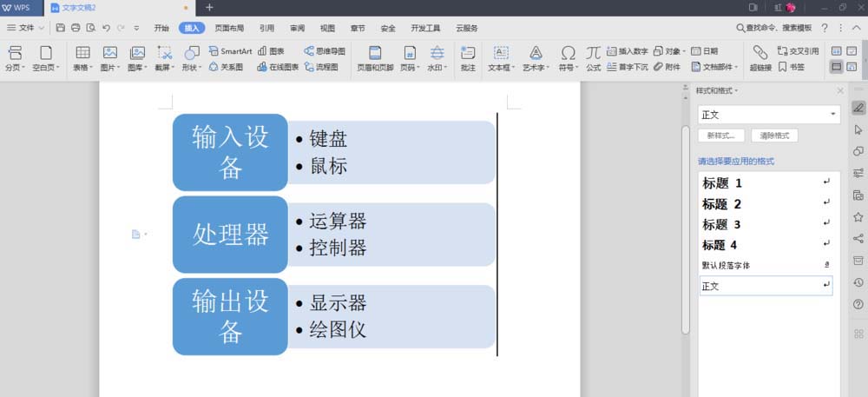Open a new document tab with plus
Image resolution: width=868 pixels, height=397 pixels.
(x=209, y=7)
